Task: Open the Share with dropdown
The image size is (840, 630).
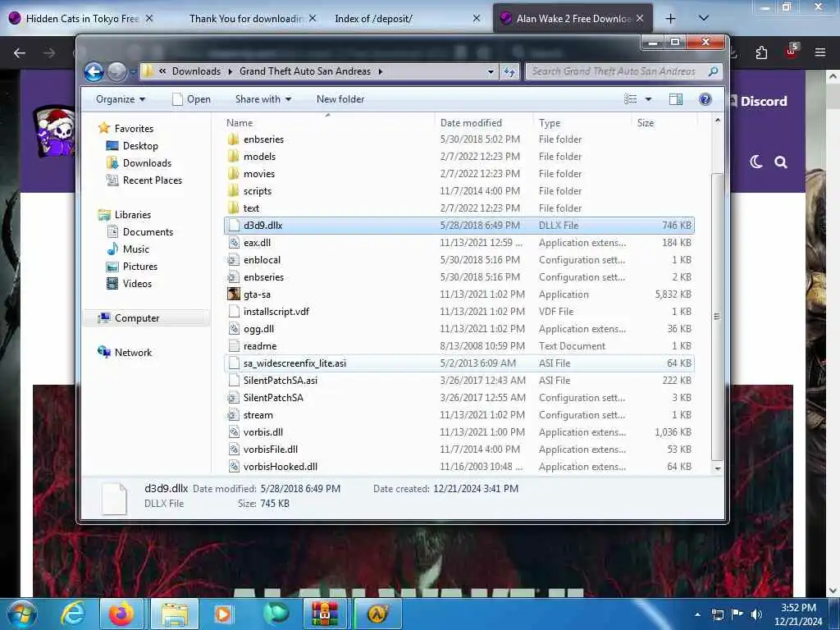Action: 263,99
